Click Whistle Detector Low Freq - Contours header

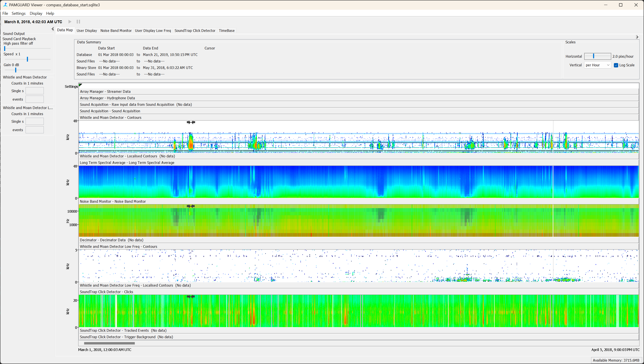click(x=359, y=246)
